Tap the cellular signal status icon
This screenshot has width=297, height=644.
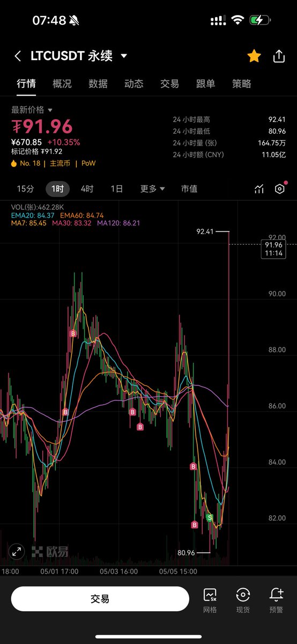tap(218, 21)
